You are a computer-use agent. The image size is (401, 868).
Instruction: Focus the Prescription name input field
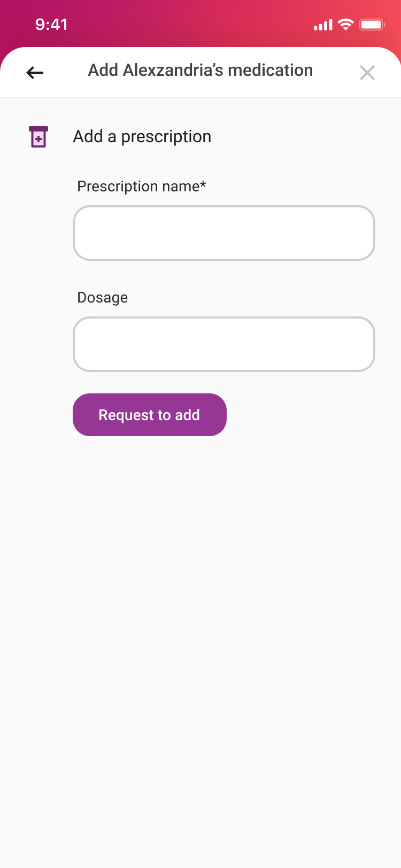coord(224,233)
